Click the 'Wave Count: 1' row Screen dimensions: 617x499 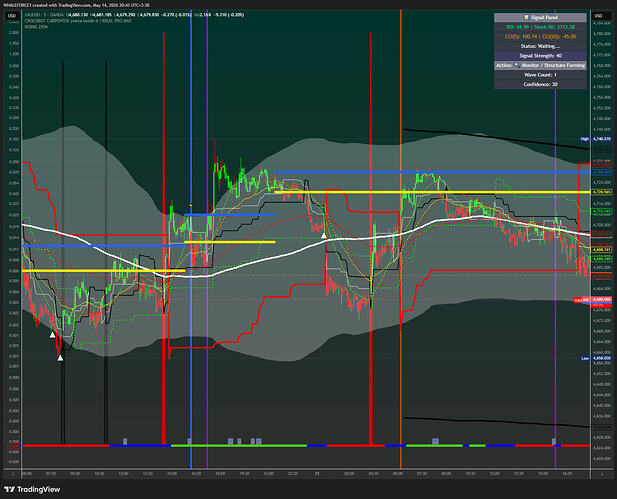540,74
